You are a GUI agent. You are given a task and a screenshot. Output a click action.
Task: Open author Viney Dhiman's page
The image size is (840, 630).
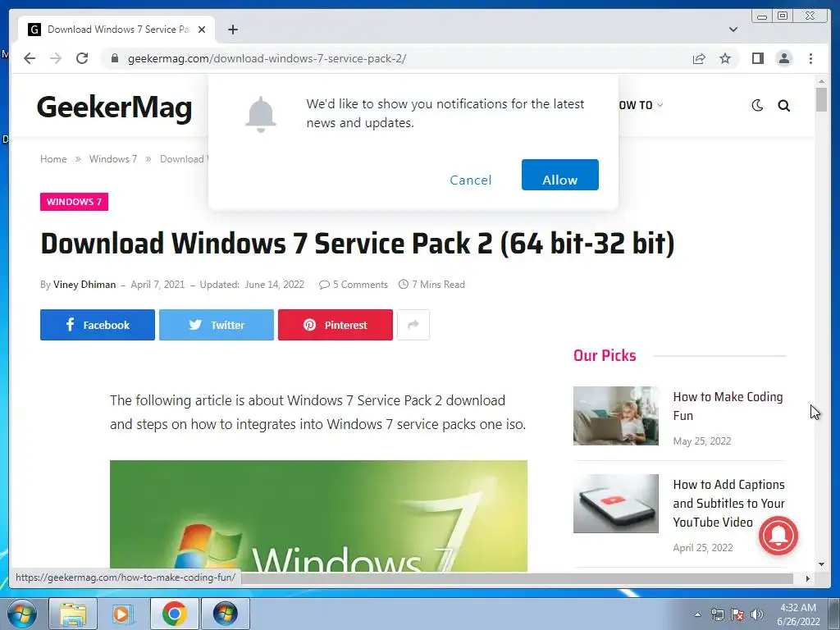84,285
